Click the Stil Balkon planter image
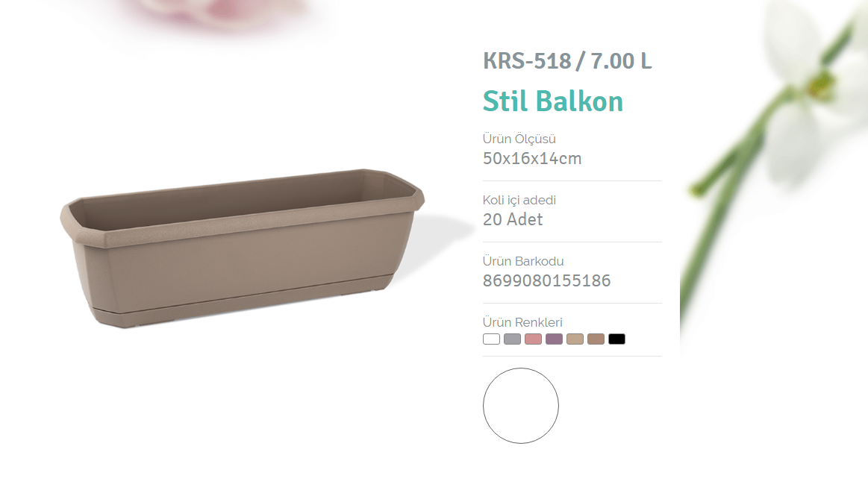This screenshot has width=868, height=496. point(242,248)
